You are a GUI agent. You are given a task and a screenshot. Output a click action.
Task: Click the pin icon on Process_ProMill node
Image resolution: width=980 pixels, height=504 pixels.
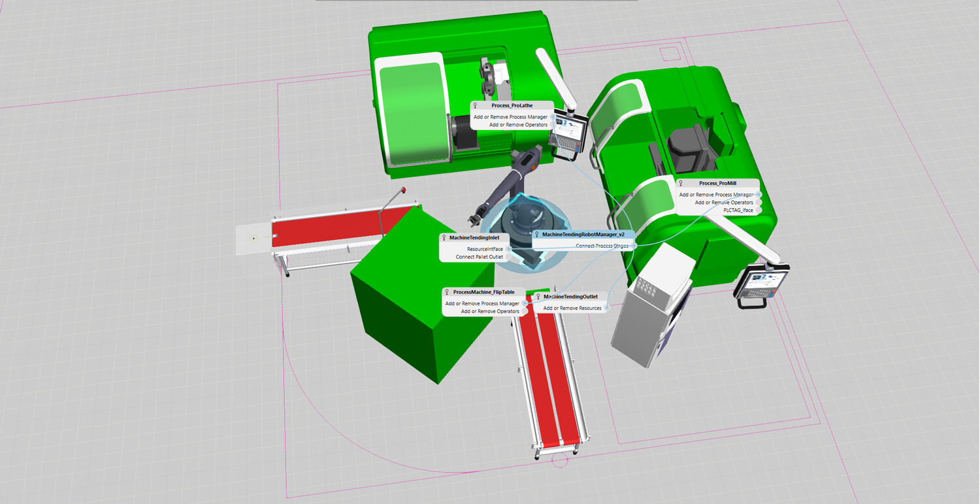pos(681,184)
